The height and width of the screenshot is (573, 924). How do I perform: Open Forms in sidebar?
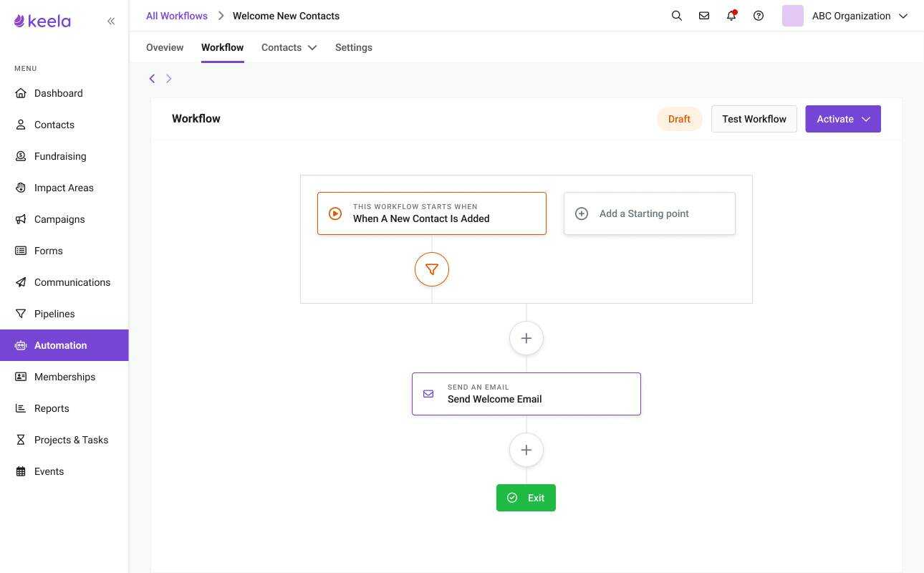(64, 251)
